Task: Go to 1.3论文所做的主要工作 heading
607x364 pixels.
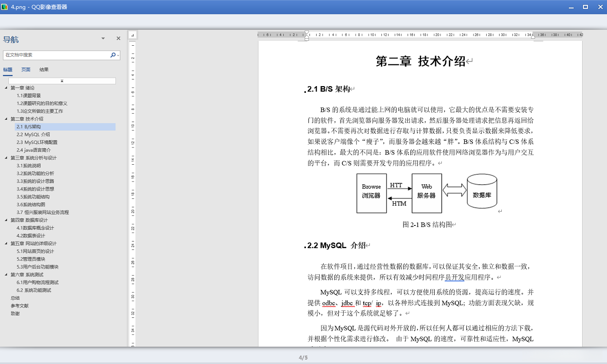Action: pyautogui.click(x=40, y=111)
